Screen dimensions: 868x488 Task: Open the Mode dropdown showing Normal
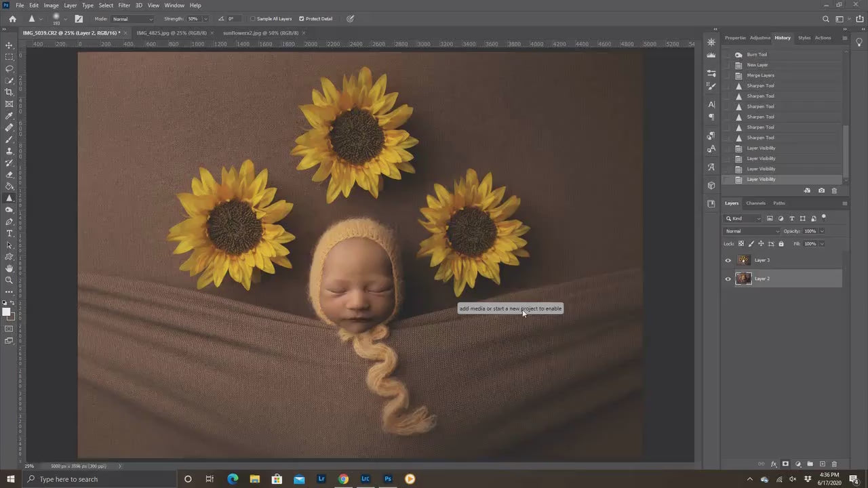(x=132, y=18)
